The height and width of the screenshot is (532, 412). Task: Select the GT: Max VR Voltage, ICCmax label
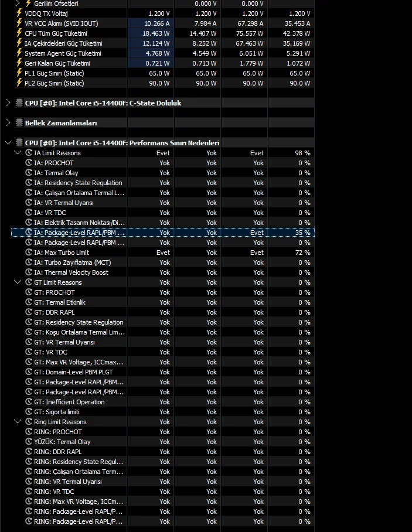[x=79, y=362]
